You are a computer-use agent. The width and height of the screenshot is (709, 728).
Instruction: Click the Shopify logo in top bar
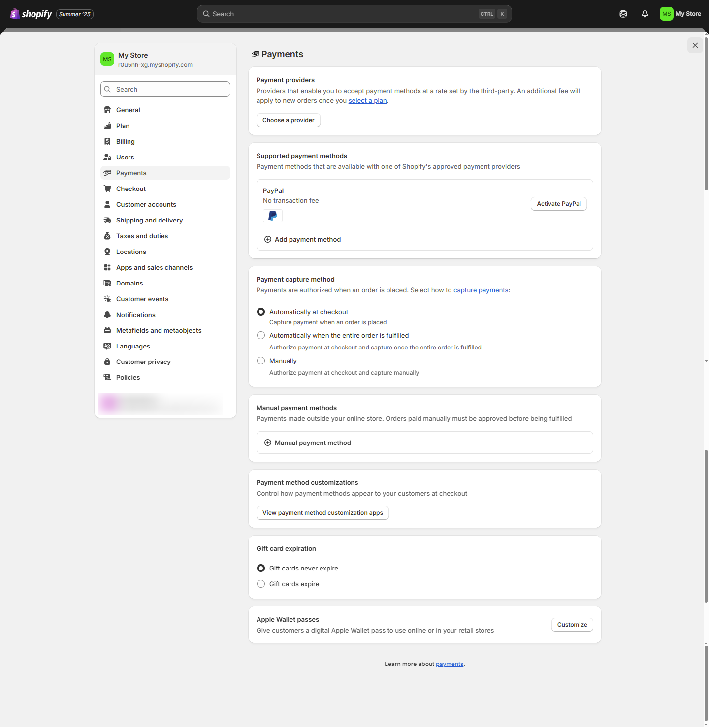coord(31,14)
